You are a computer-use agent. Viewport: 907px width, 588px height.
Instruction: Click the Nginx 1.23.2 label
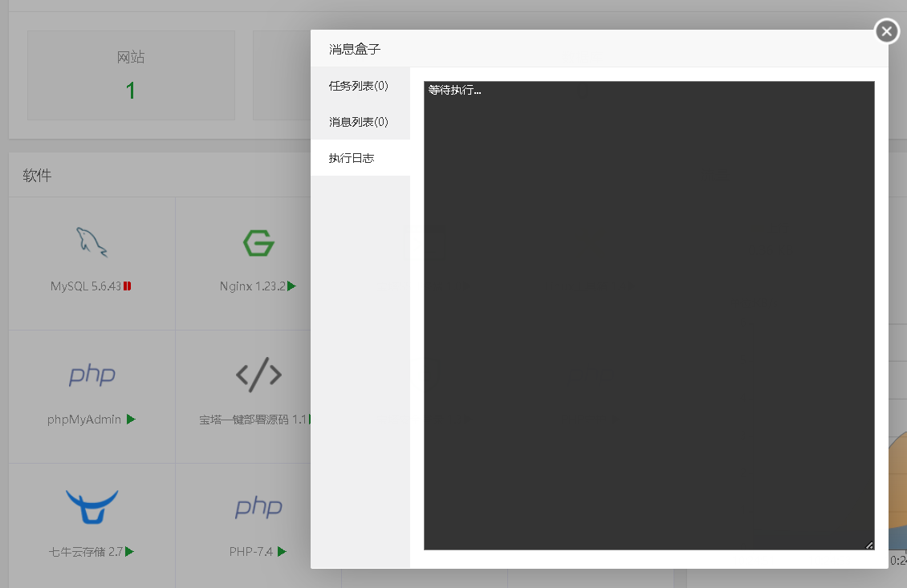(x=253, y=286)
